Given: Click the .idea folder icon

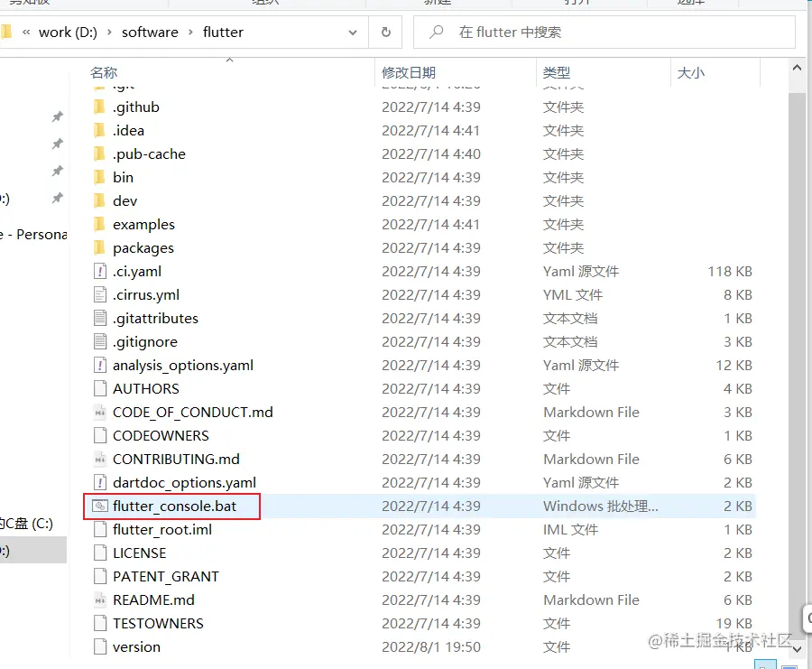Looking at the screenshot, I should (x=99, y=130).
